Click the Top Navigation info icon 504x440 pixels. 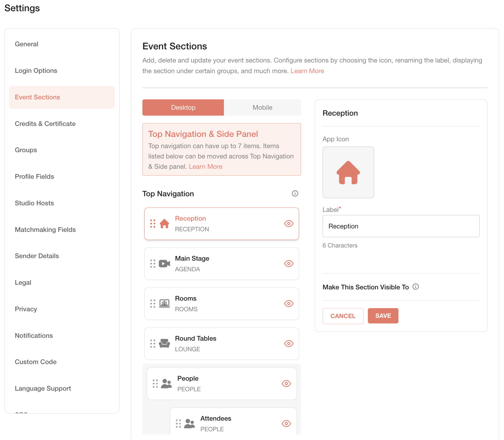[x=295, y=193]
